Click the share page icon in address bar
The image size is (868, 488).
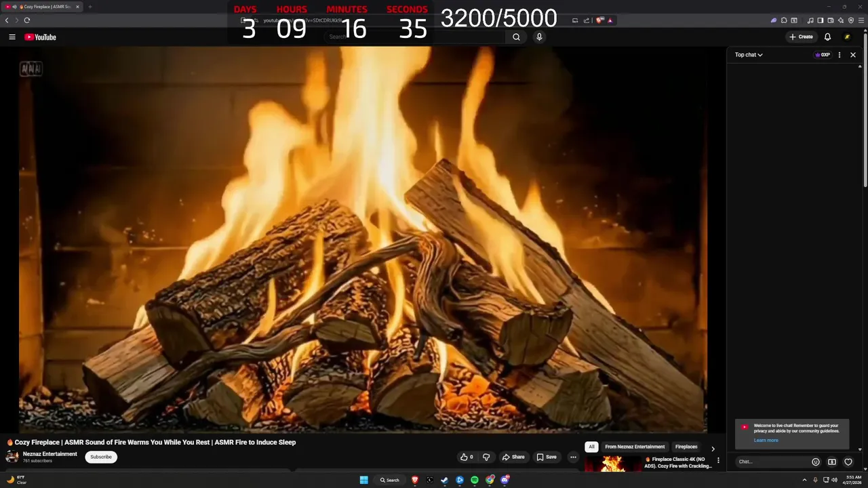click(x=587, y=20)
